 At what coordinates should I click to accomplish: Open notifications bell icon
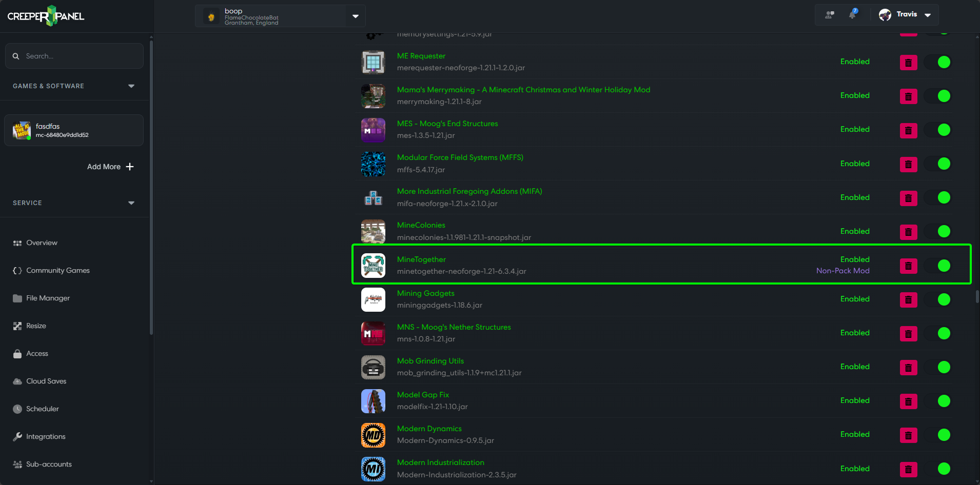tap(853, 14)
